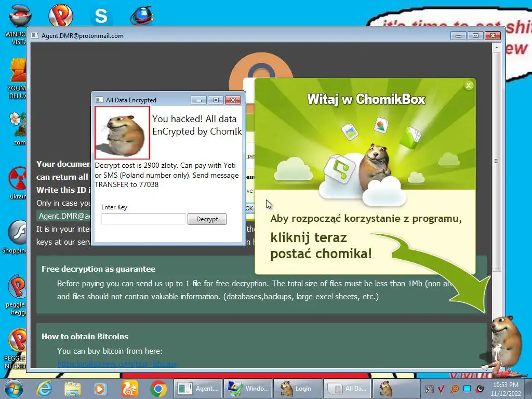Viewport: 532px width, 399px height.
Task: Focus the Enter Key input field
Action: [143, 219]
